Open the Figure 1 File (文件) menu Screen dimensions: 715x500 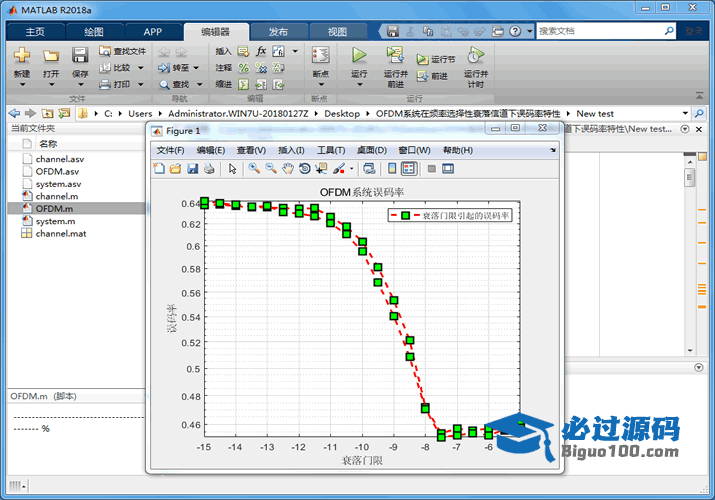click(171, 150)
